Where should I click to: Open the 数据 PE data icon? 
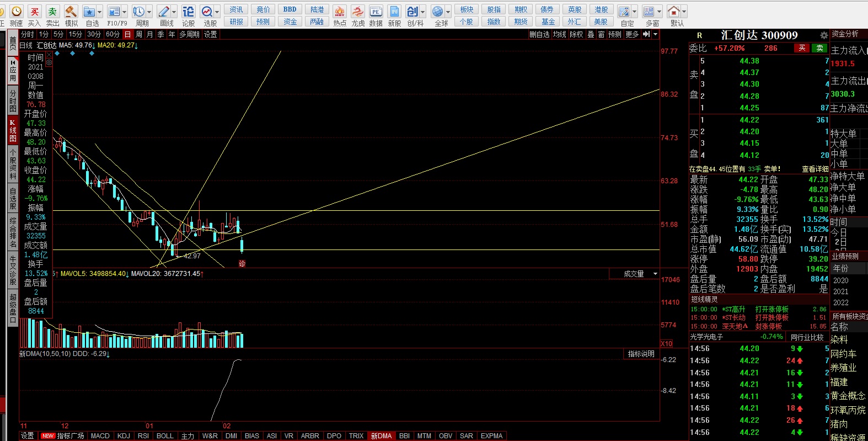(x=376, y=11)
